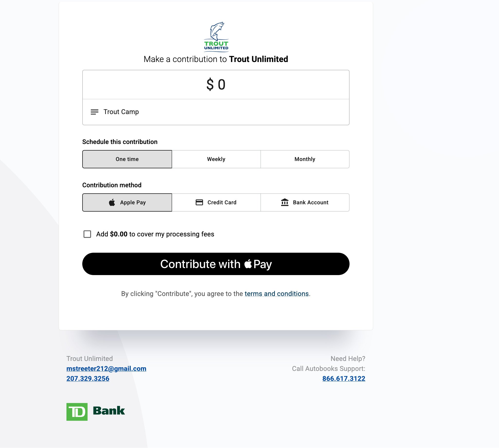Select One time contribution schedule
This screenshot has width=499, height=448.
point(127,159)
